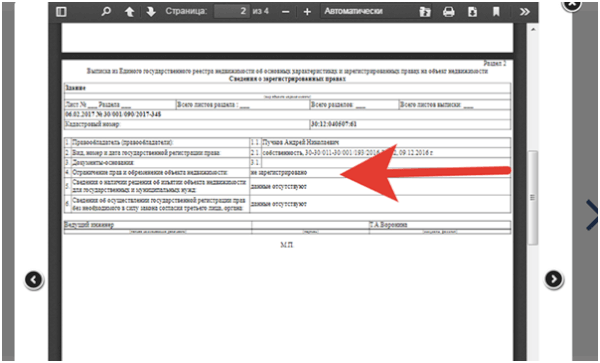
Task: Click the open file icon
Action: click(425, 12)
